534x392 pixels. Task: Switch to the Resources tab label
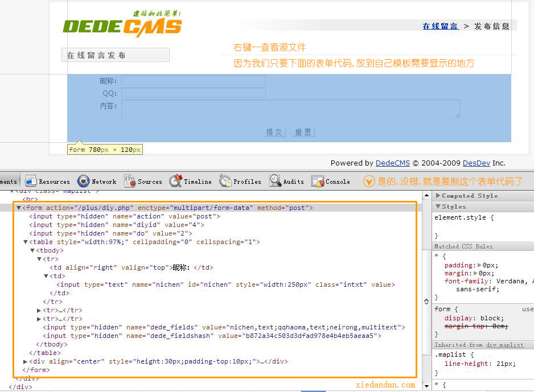click(x=54, y=181)
